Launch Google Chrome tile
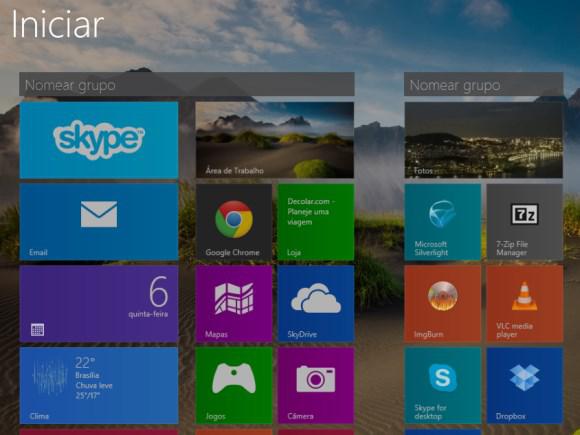The width and height of the screenshot is (580, 435). [234, 222]
